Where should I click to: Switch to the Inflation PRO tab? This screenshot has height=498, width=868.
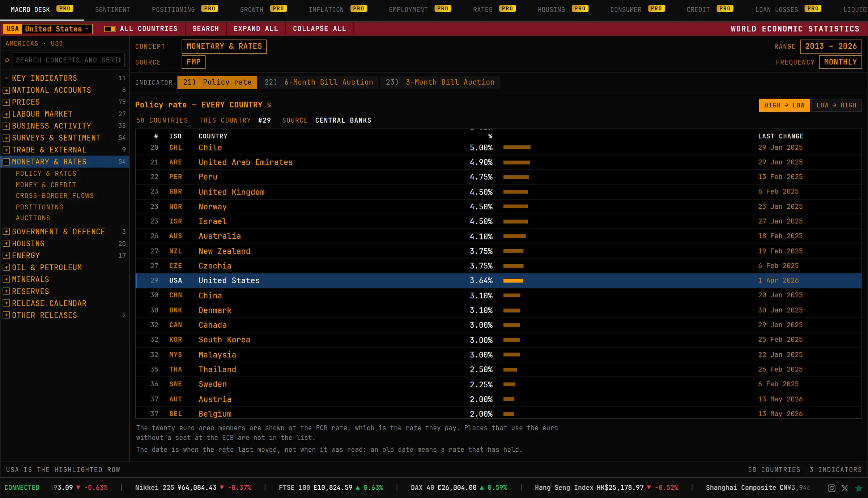click(338, 10)
